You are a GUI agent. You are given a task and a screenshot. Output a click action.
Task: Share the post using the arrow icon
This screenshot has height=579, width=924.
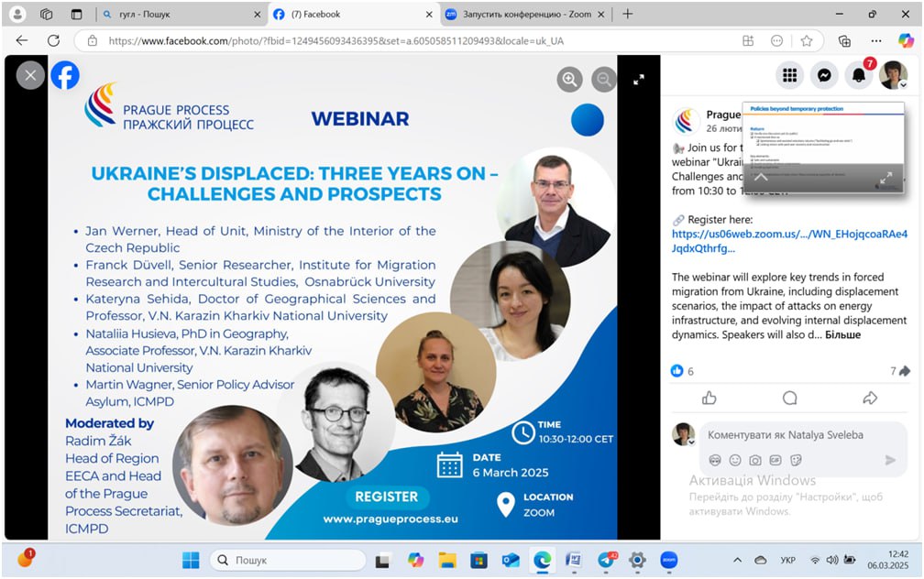pyautogui.click(x=870, y=398)
